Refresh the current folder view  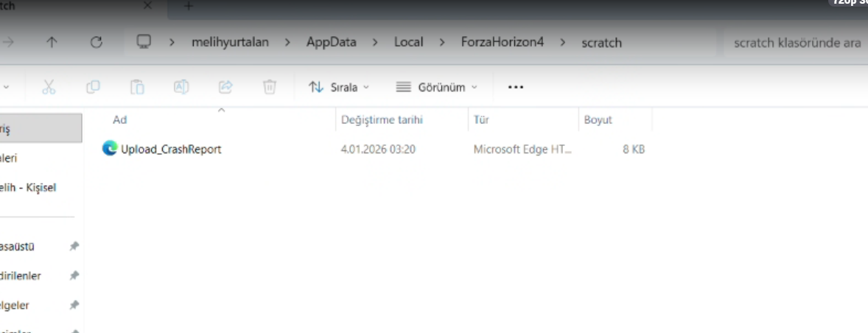point(96,43)
